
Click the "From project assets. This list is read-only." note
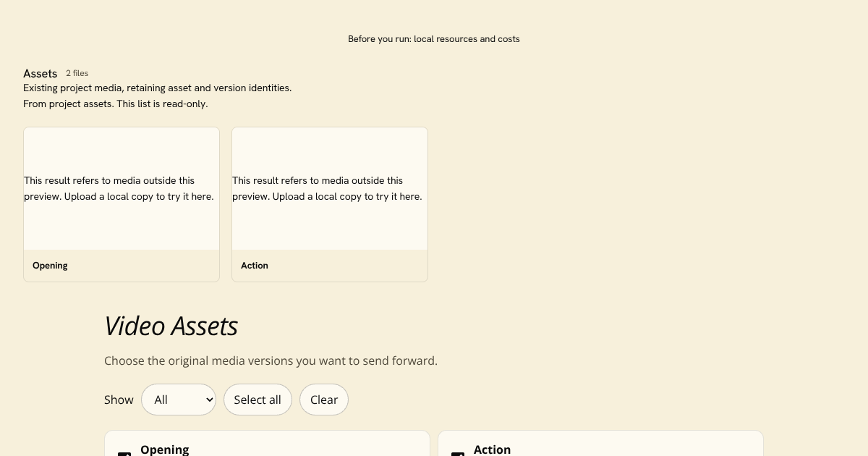116,104
